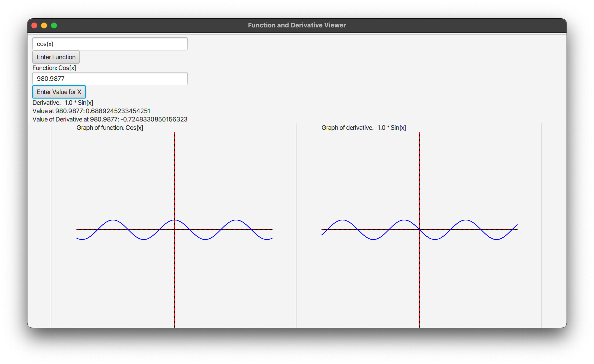Select the 'Derivative: -1.0 * Sin[x]' label

coord(63,103)
